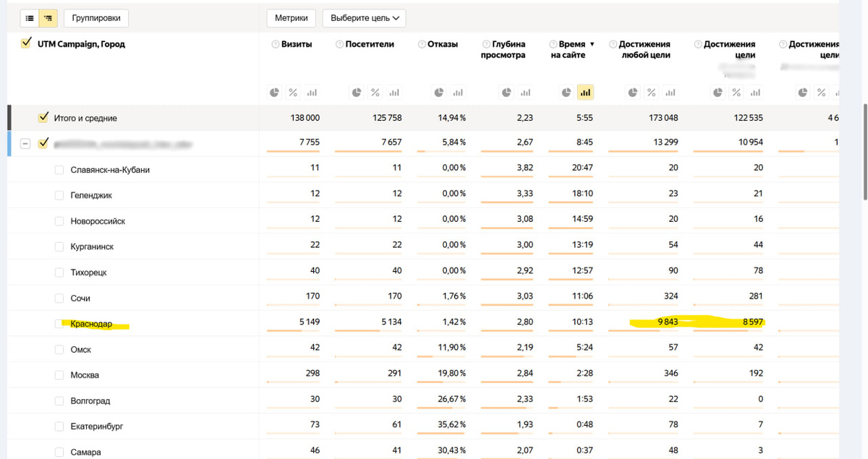Tick the Сочи row checkbox
The height and width of the screenshot is (459, 868).
click(x=59, y=298)
